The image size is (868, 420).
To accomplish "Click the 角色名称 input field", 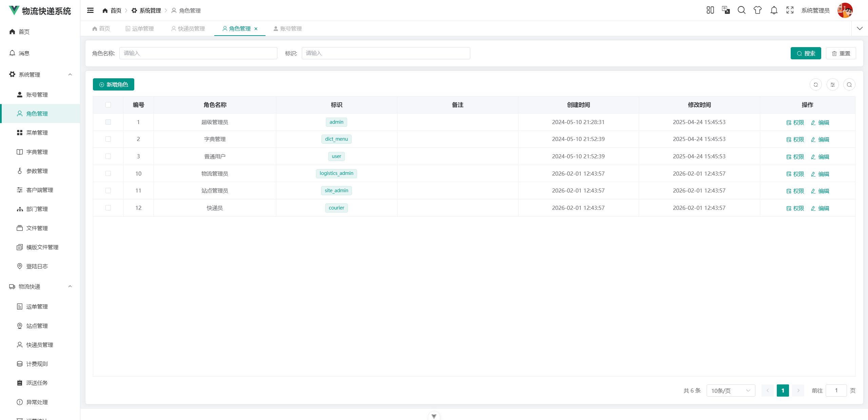I will pos(198,53).
